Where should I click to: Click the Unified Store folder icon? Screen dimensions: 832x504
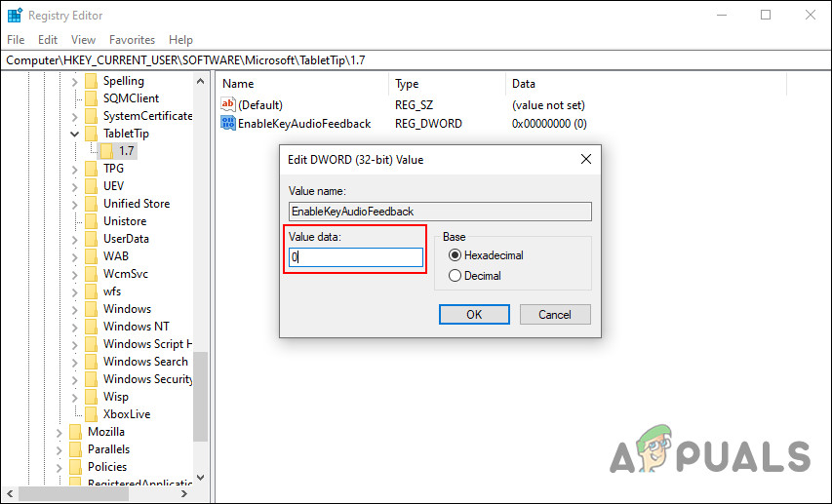pyautogui.click(x=92, y=203)
